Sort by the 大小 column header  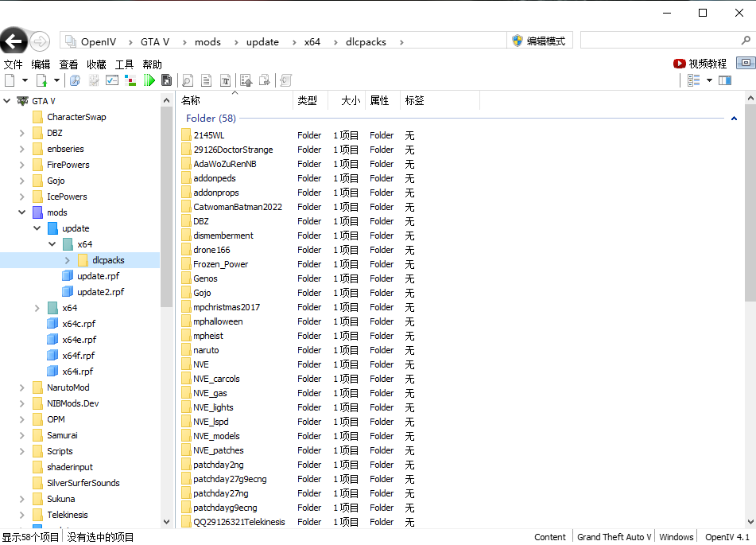click(x=350, y=100)
